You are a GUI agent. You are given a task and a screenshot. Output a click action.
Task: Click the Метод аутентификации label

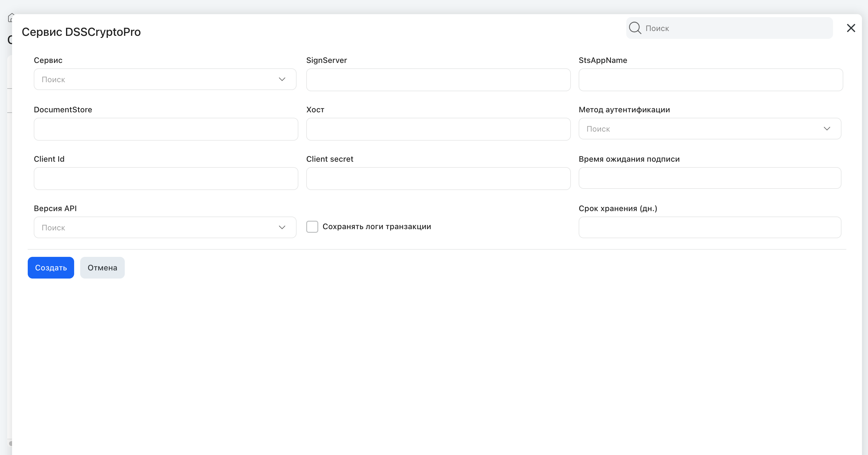[x=624, y=110]
